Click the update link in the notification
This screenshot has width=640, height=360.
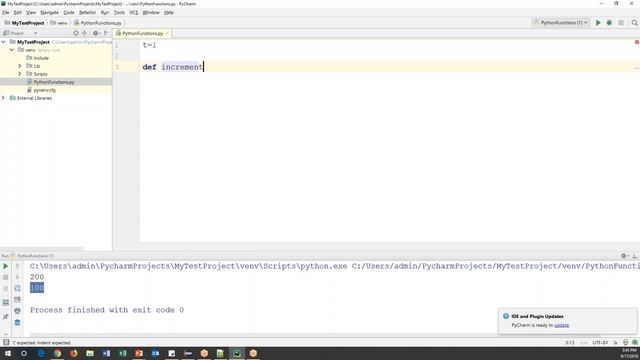pos(561,325)
